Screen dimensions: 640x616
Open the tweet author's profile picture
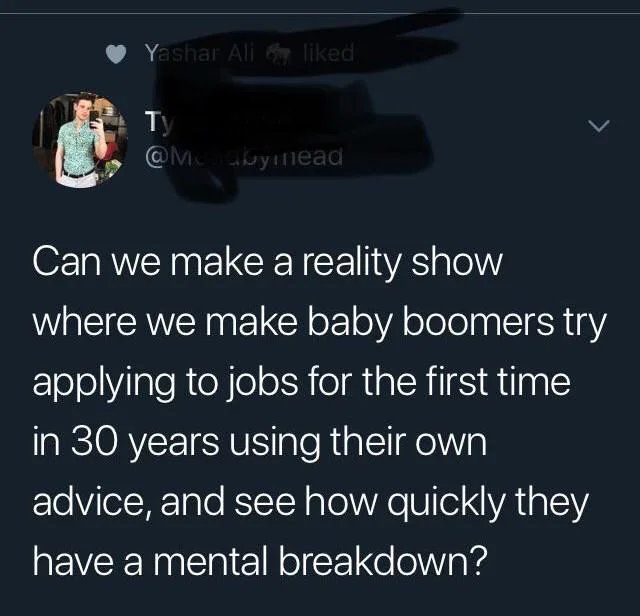click(80, 140)
